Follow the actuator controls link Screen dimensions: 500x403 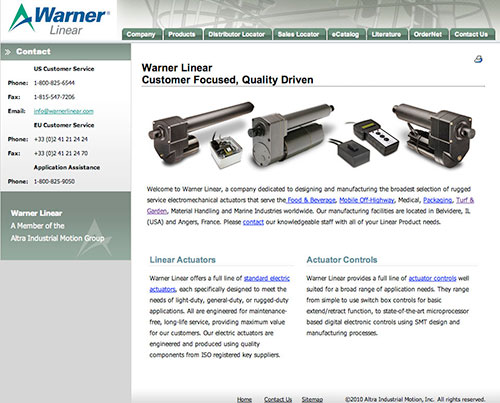point(432,278)
